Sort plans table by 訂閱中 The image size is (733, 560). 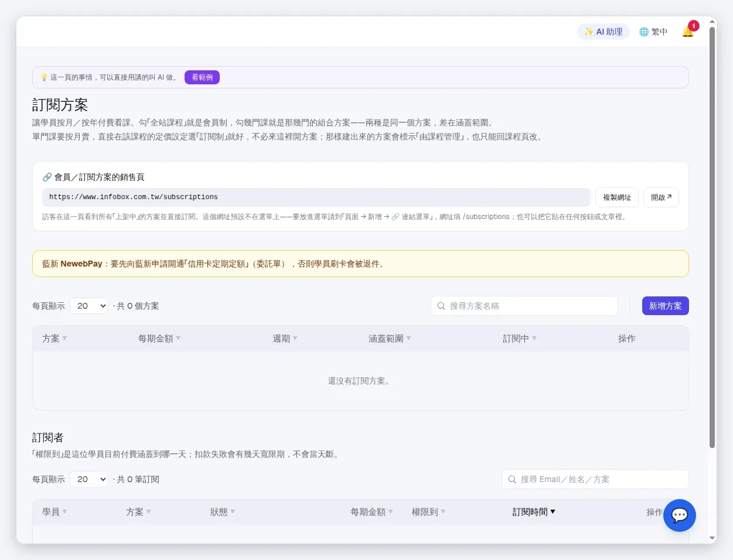point(520,339)
